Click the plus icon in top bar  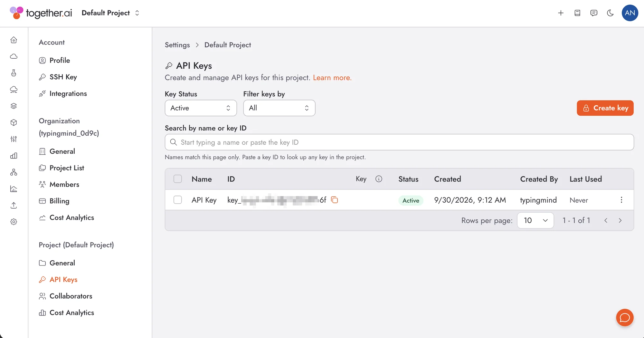561,13
